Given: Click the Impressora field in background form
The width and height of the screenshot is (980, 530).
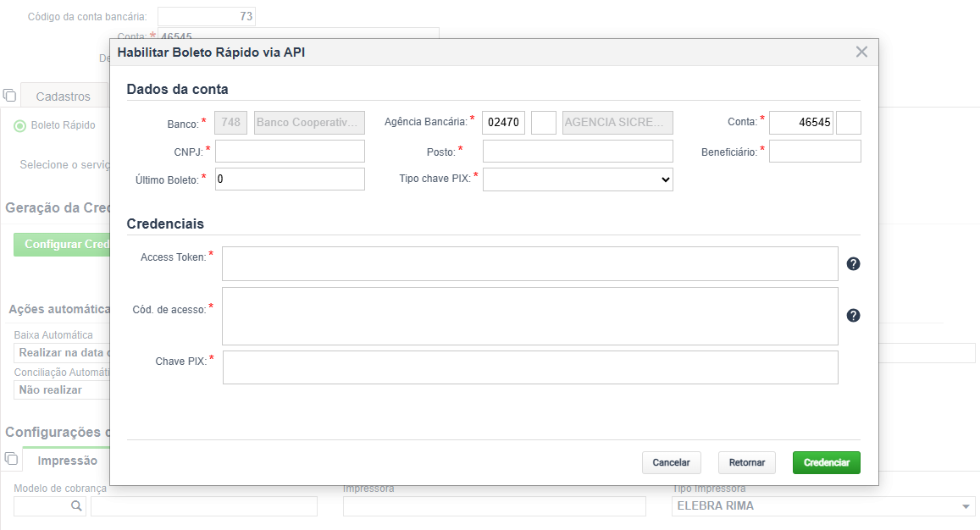Looking at the screenshot, I should point(495,506).
